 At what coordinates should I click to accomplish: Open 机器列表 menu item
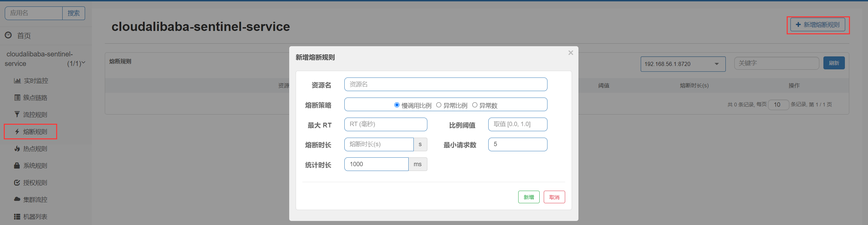click(x=35, y=217)
